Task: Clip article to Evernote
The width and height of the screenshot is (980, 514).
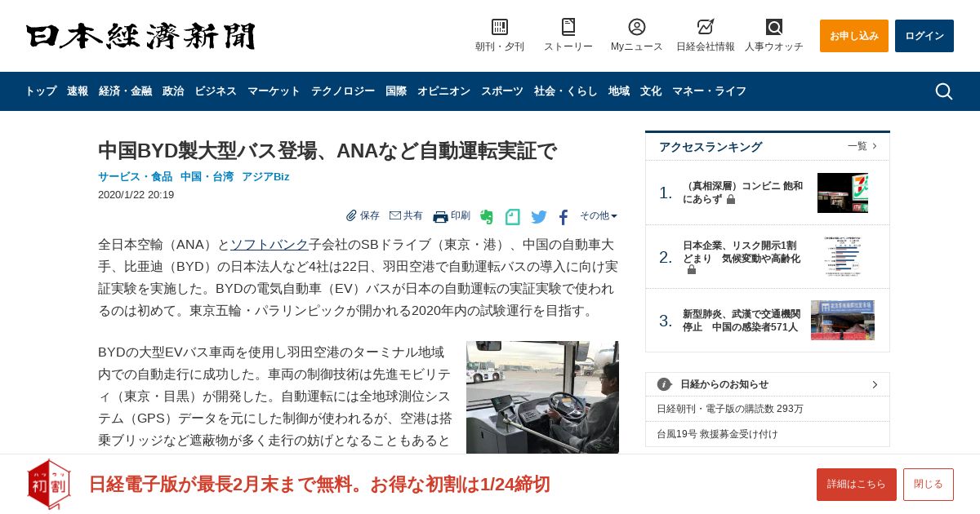Action: 487,217
